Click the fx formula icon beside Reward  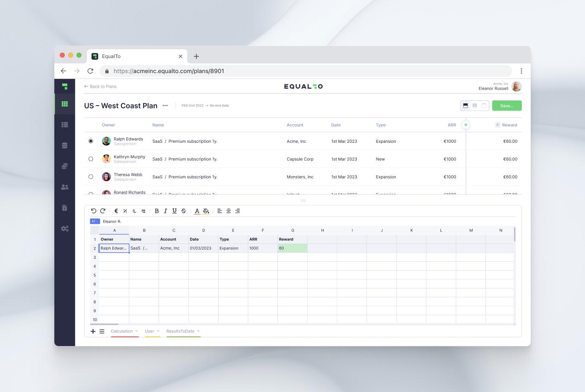click(x=498, y=125)
